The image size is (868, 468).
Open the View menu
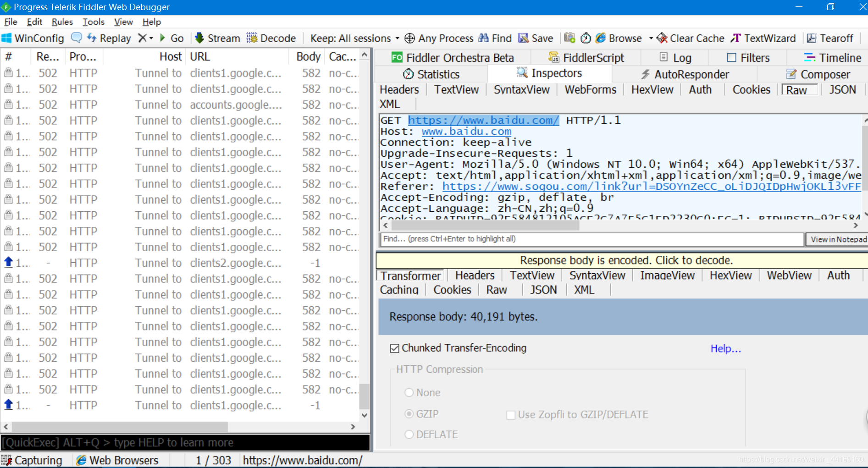coord(123,22)
